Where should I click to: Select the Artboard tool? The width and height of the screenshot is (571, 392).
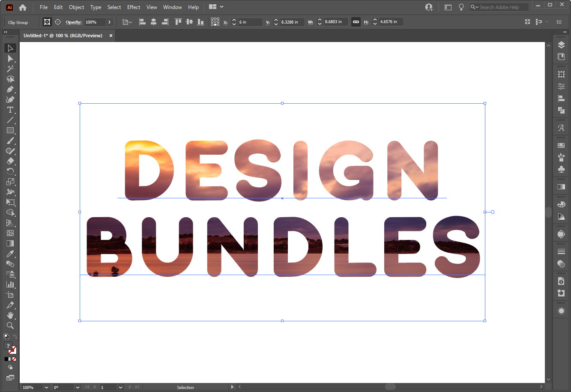10,295
